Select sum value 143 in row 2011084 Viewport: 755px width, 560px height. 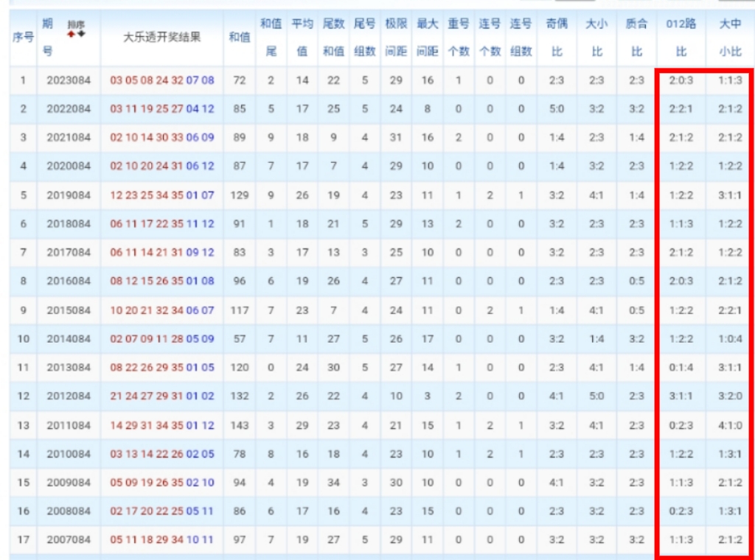240,425
